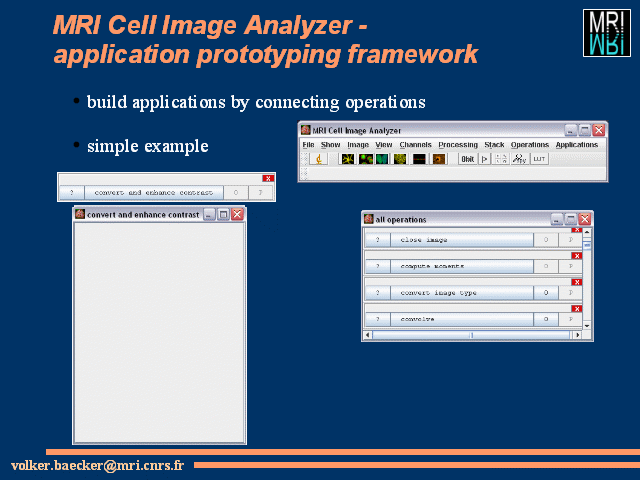This screenshot has height=480, width=640.
Task: Click the microscope icon in the toolbar
Action: pyautogui.click(x=319, y=159)
